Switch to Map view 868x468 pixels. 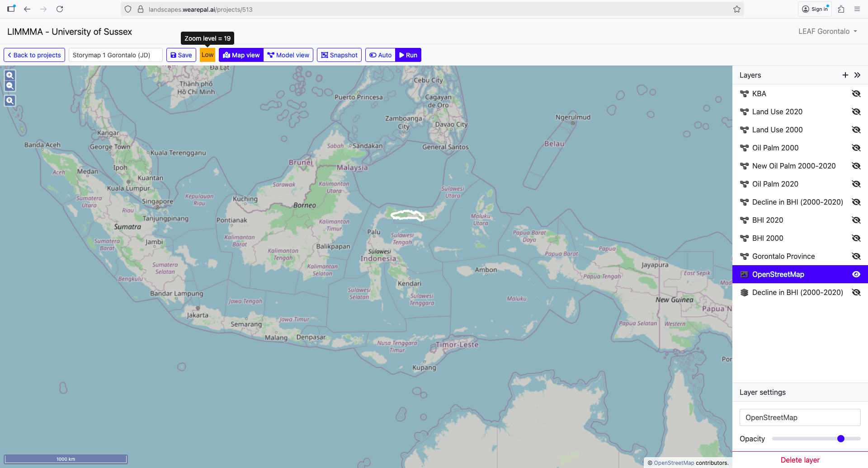tap(241, 55)
